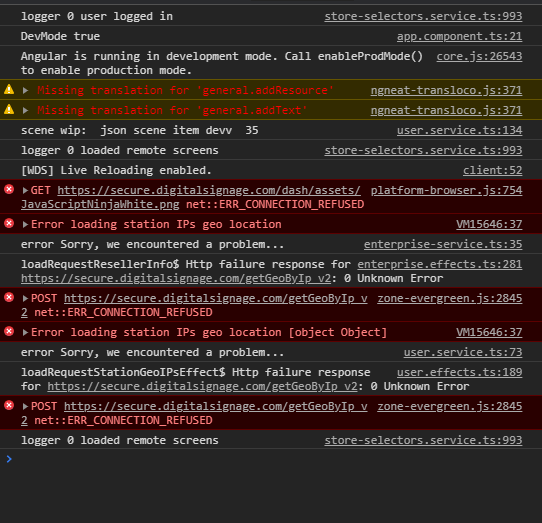
Task: Click the error icon on the POST row below loadRequestResellerInfo$
Action: tap(9, 298)
